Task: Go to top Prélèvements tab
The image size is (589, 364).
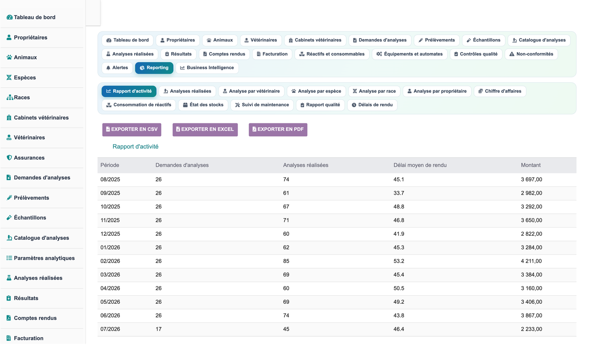Action: pyautogui.click(x=437, y=40)
